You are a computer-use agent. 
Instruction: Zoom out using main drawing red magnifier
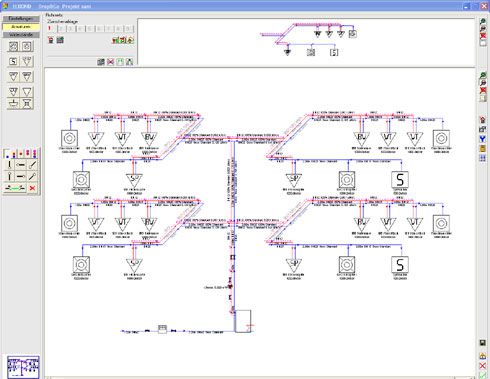click(482, 83)
